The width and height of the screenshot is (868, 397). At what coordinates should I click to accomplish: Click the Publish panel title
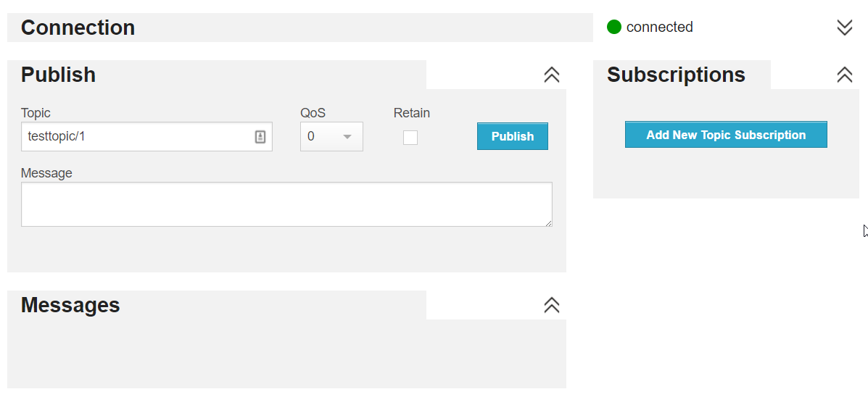tap(59, 75)
